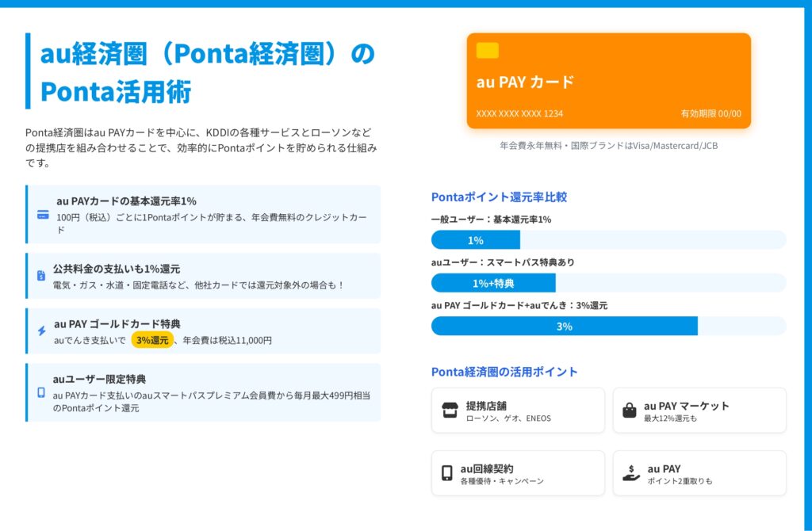
Task: Click the 1%+特典 progress bar
Action: click(x=493, y=283)
